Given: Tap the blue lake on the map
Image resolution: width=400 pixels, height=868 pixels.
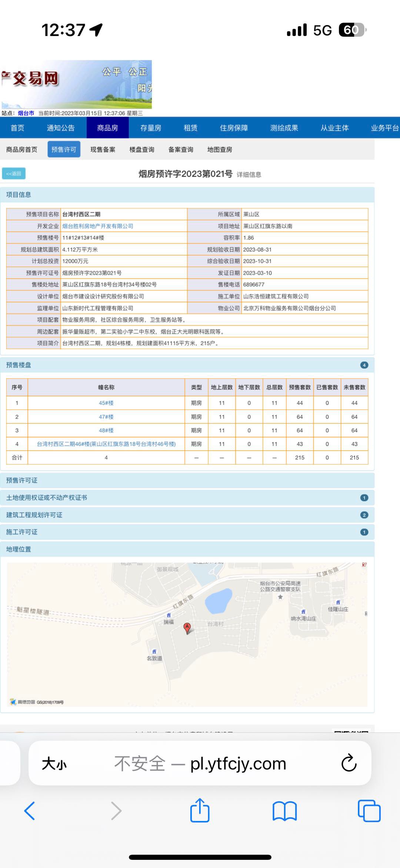Looking at the screenshot, I should tap(219, 601).
